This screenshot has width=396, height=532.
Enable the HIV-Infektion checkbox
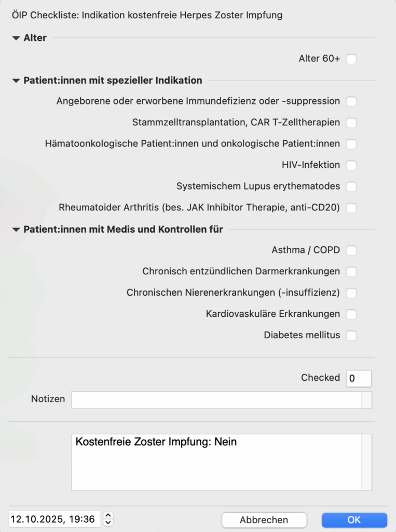click(x=351, y=166)
